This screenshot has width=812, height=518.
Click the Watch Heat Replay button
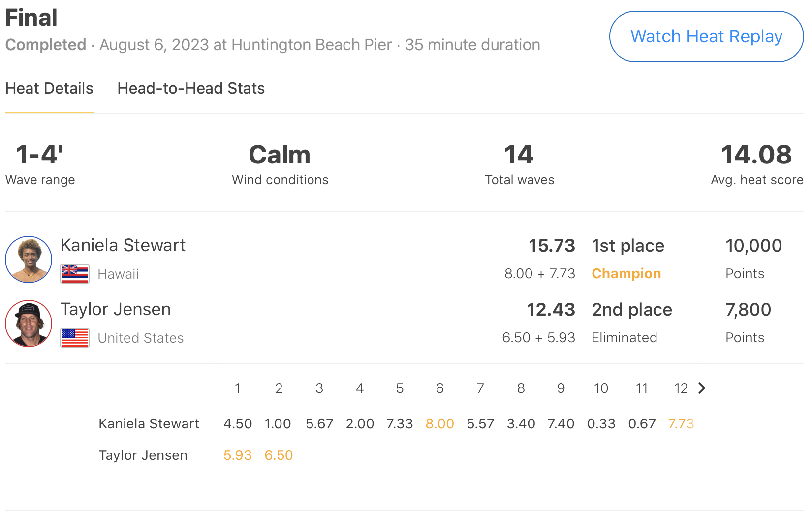click(706, 36)
